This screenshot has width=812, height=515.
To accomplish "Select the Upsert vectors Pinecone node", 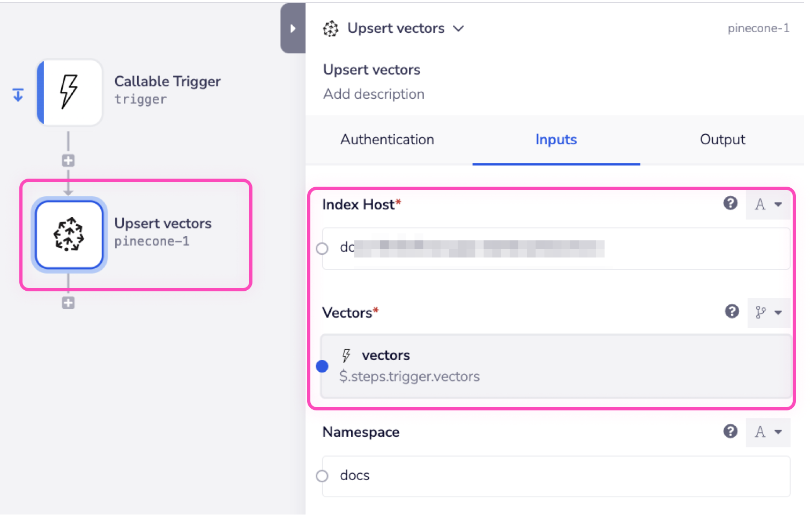I will tap(69, 235).
